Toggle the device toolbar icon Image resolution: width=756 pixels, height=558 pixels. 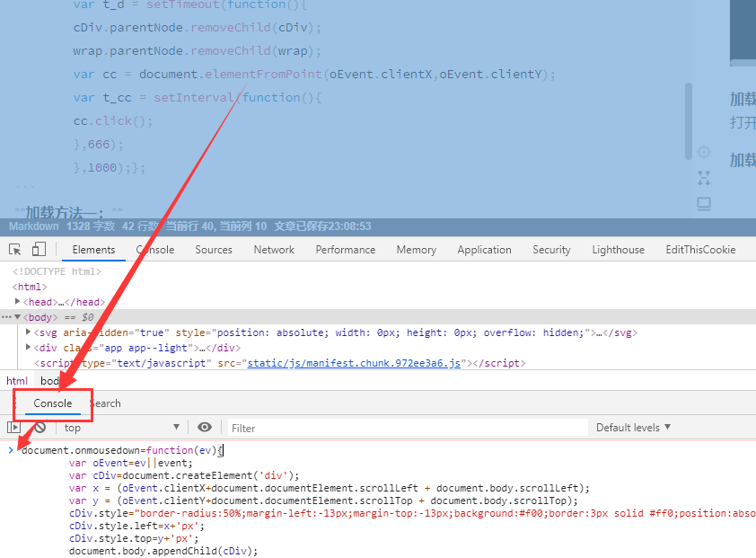pos(39,249)
